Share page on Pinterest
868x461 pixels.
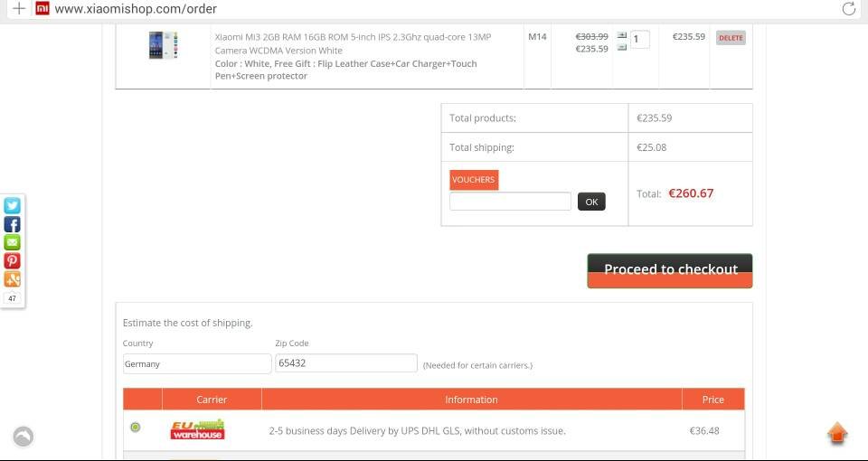12,260
